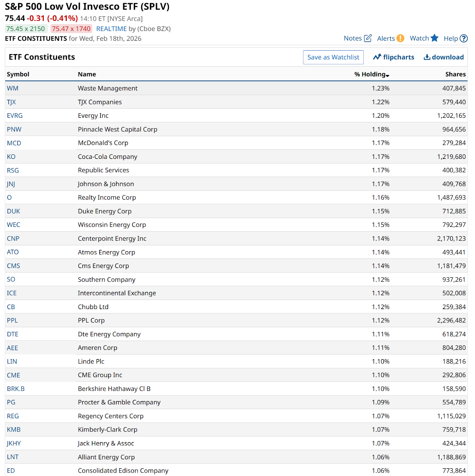Click the Notes pencil edit icon
The height and width of the screenshot is (476, 475).
click(368, 38)
